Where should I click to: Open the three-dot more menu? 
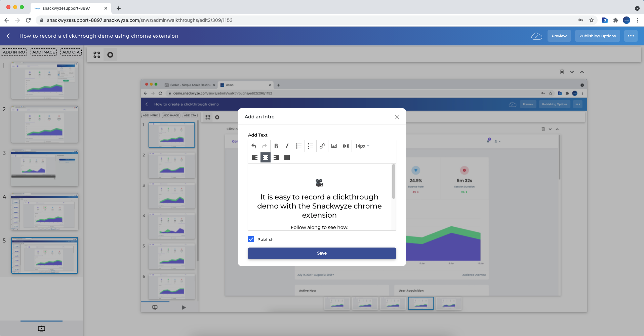pyautogui.click(x=631, y=36)
